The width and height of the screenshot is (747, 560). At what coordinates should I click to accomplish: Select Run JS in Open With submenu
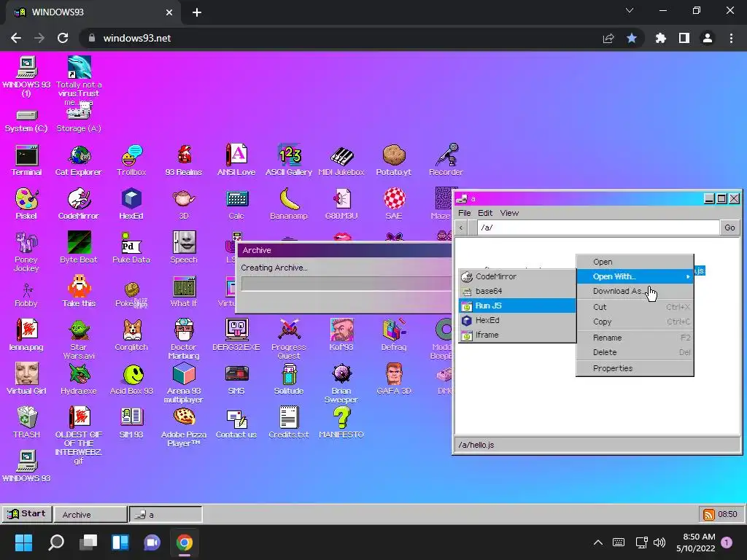point(517,306)
